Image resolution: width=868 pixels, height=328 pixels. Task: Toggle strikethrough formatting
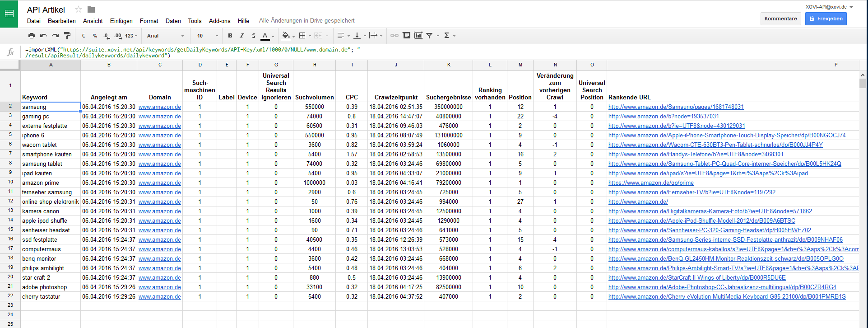(254, 36)
